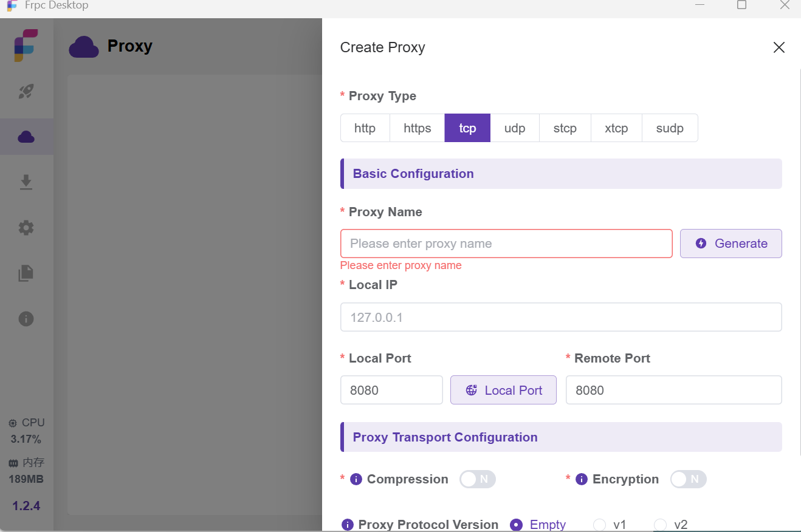Select the v2 proxy protocol radio

661,525
